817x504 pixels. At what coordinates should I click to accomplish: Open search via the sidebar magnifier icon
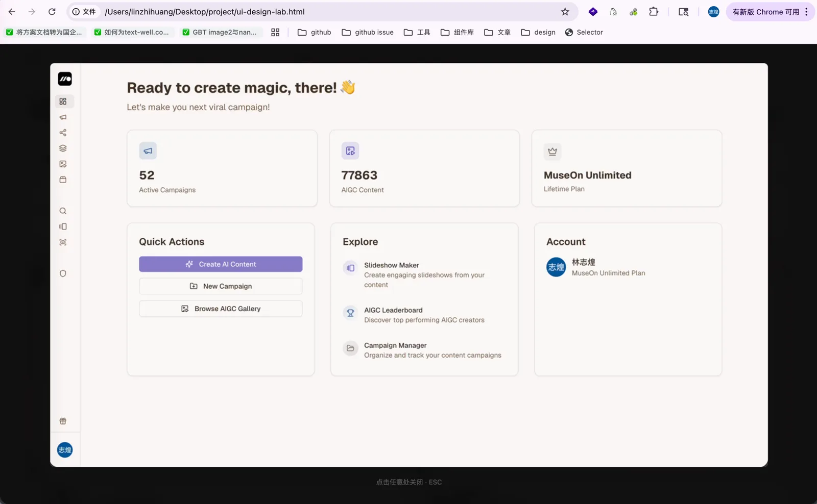[x=63, y=211]
